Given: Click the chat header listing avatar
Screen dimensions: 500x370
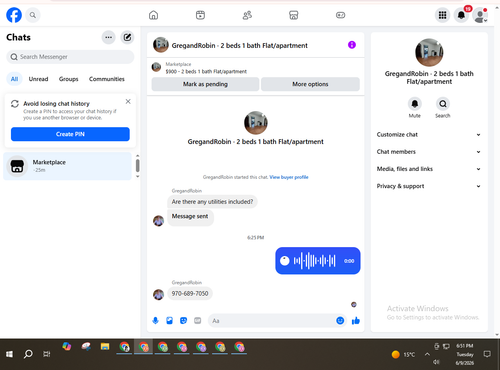Looking at the screenshot, I should point(161,45).
